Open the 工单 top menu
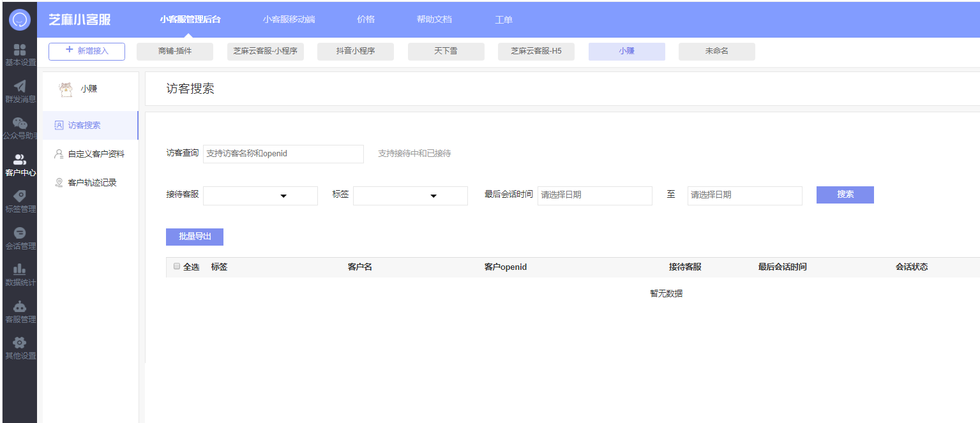Viewport: 980px width, 423px height. tap(504, 19)
